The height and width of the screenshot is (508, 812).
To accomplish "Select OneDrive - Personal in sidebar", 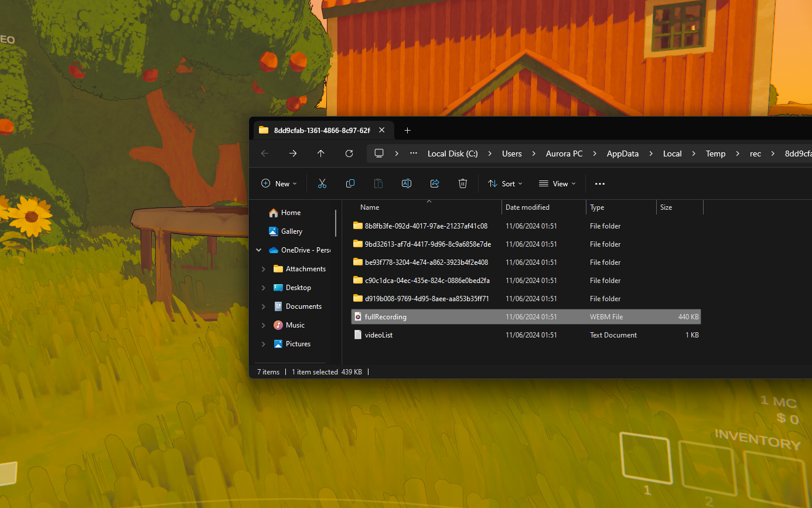I will pos(299,250).
